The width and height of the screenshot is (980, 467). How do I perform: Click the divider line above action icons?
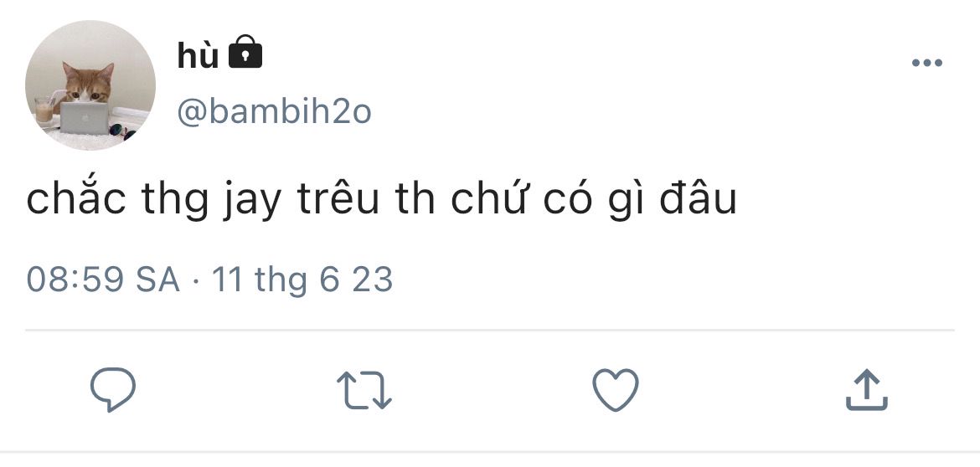[x=489, y=330]
